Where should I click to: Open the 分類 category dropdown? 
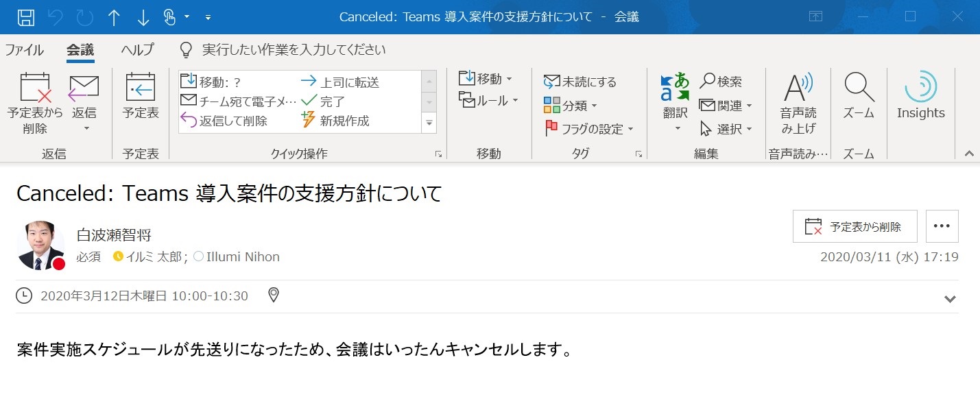[x=571, y=105]
